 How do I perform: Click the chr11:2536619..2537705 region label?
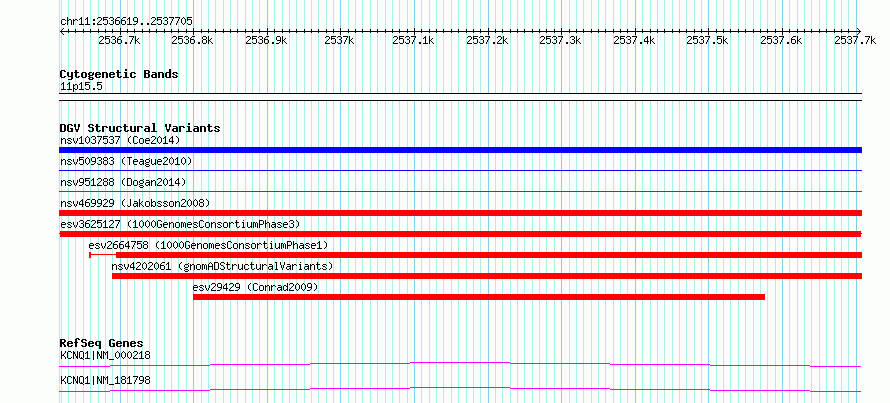tap(126, 22)
